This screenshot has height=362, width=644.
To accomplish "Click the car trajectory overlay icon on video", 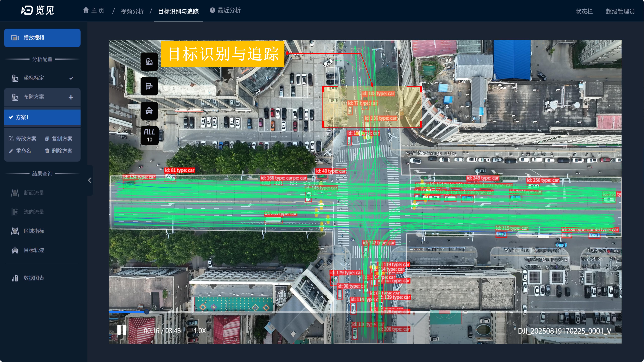I will pos(149,111).
